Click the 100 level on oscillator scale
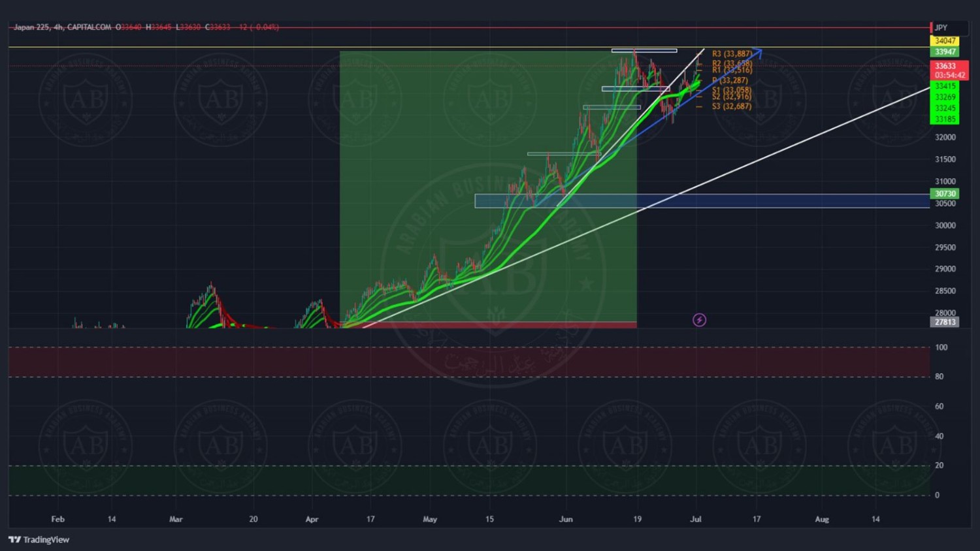The height and width of the screenshot is (551, 980). [941, 347]
